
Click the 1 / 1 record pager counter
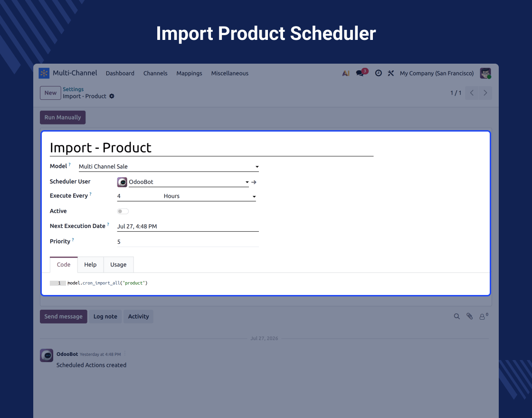pyautogui.click(x=456, y=93)
